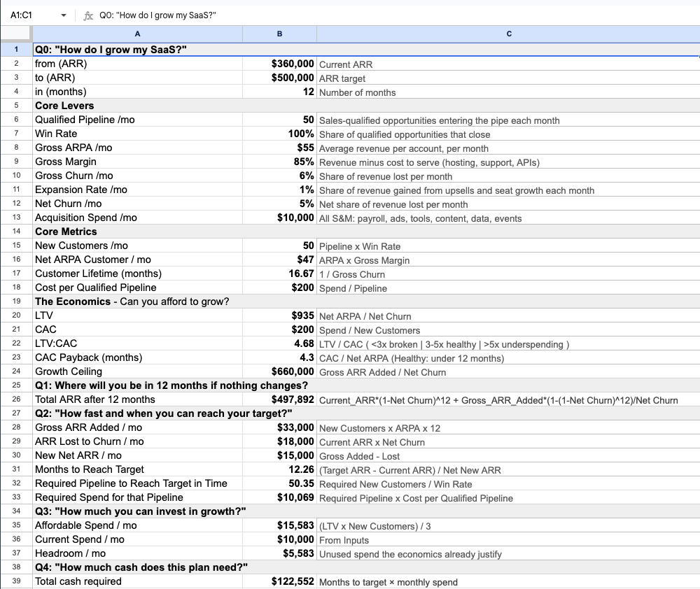The image size is (700, 589).
Task: Click the 'Growth Ceiling' cell
Action: [137, 371]
